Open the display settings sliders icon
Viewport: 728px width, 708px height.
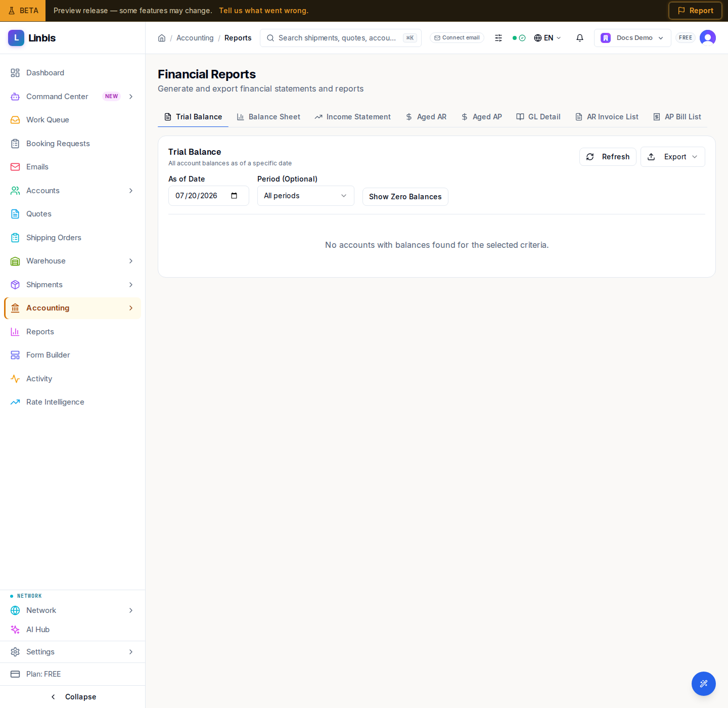point(498,38)
